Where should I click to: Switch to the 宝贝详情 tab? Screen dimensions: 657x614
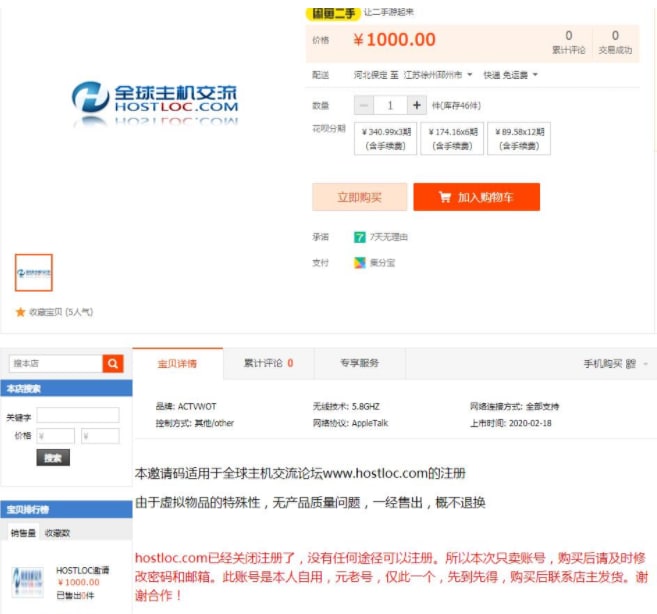click(x=177, y=363)
